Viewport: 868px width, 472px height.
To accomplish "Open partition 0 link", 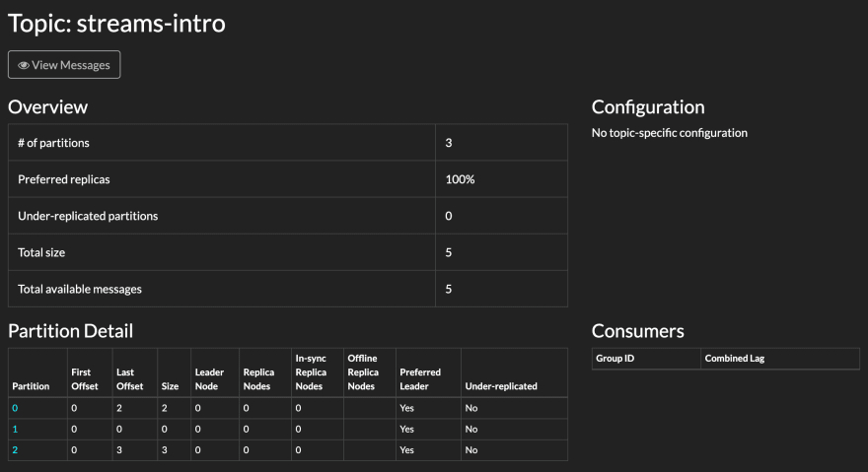I will (15, 408).
